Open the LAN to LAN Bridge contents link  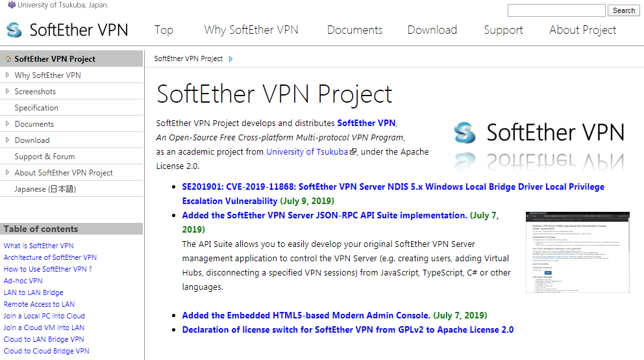[x=33, y=292]
